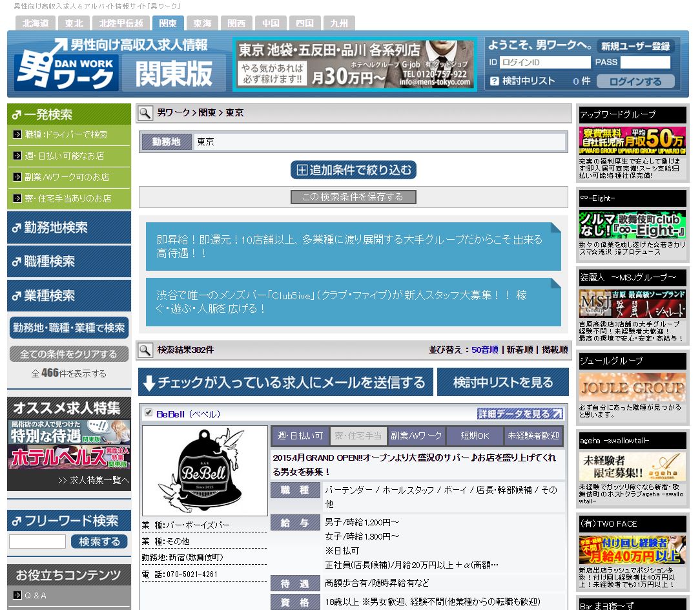Select the 東北 region tab
The image size is (700, 610).
coord(74,23)
